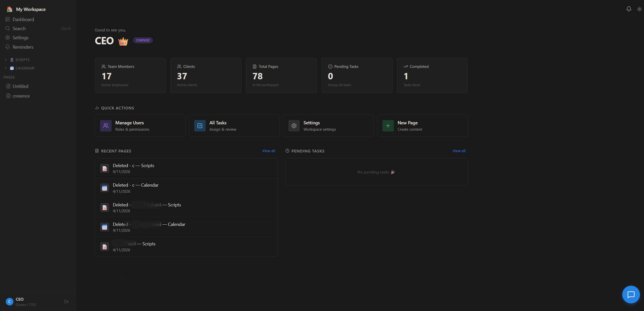Image resolution: width=644 pixels, height=311 pixels.
Task: View all recent pages link
Action: point(268,151)
